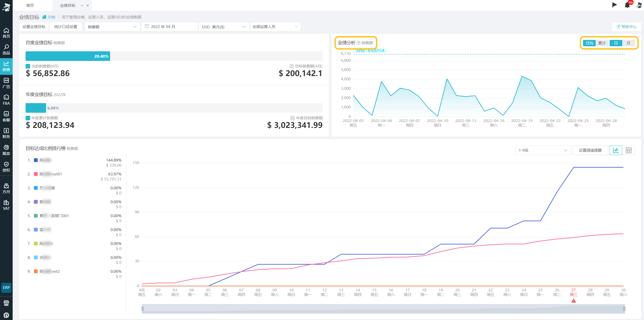Switch ranking to table view icon

pos(629,150)
